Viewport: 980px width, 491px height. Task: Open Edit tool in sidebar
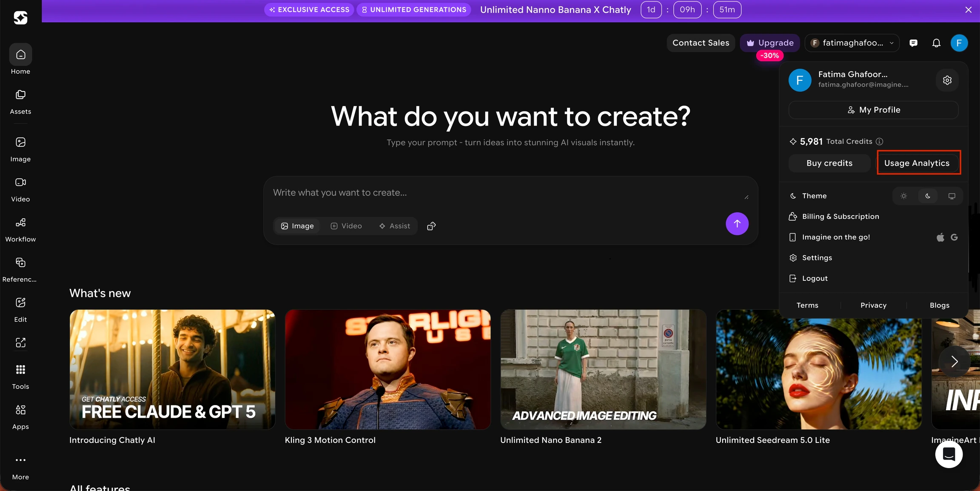pyautogui.click(x=20, y=310)
